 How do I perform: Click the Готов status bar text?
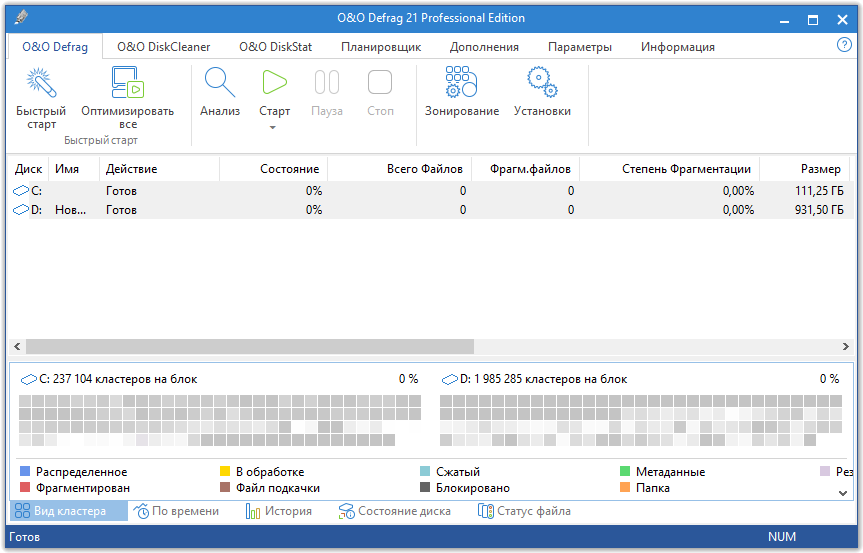[25, 537]
